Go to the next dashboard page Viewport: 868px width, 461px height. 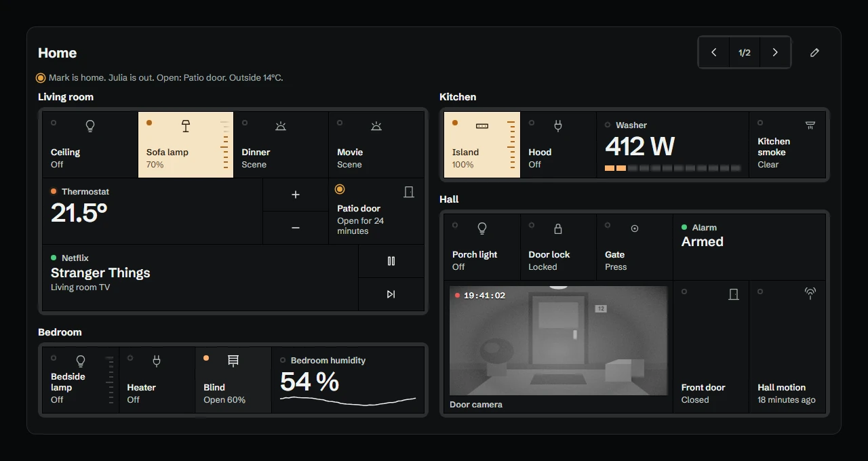click(775, 52)
